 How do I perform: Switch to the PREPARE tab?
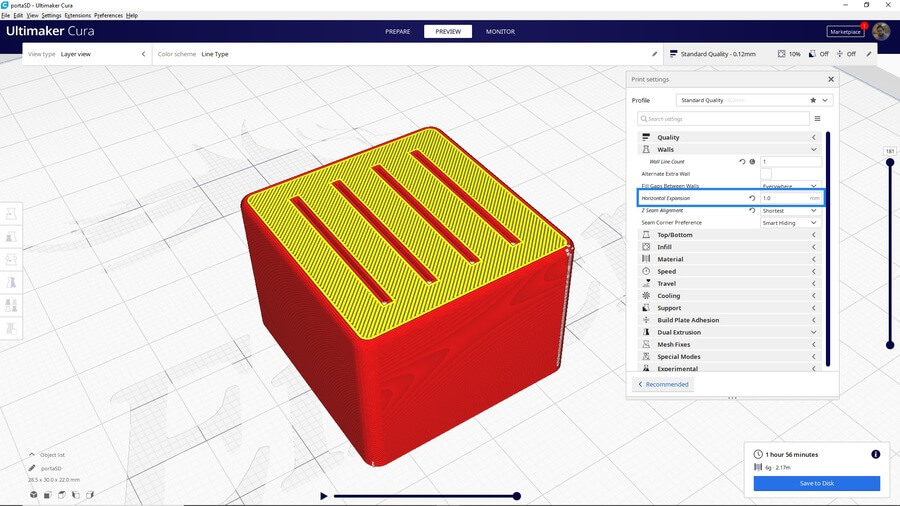pos(397,31)
